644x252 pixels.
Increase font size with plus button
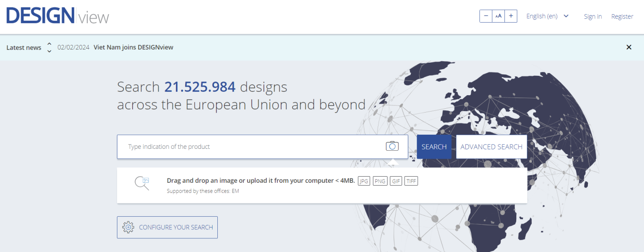point(511,16)
